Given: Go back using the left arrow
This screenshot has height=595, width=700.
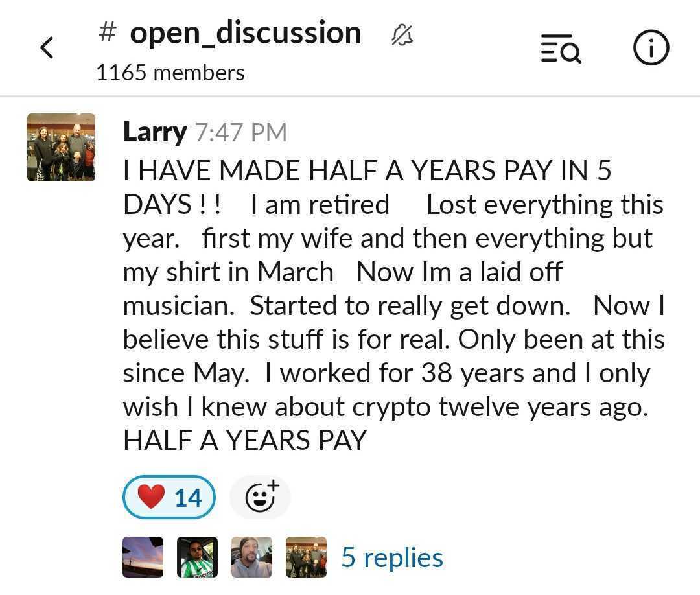Looking at the screenshot, I should 47,48.
